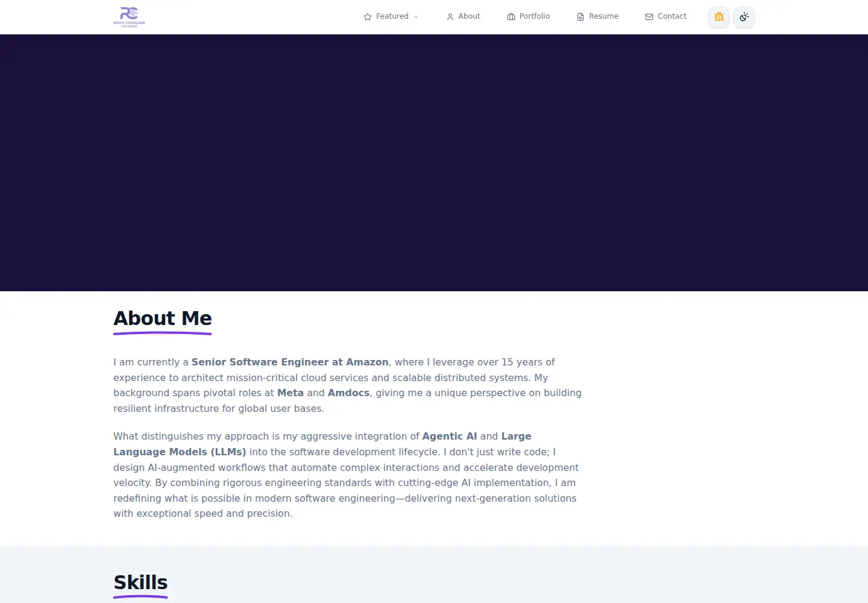Click the "Skills" section heading
868x603 pixels.
click(x=140, y=582)
